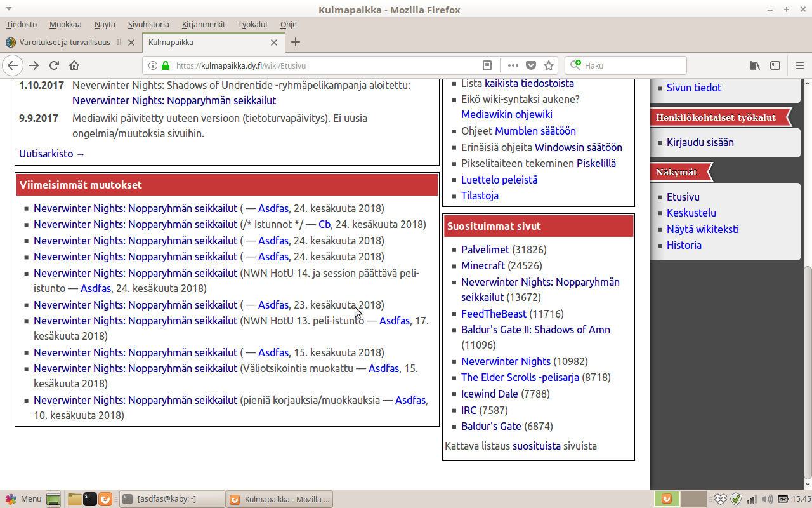Open the Minecraft page link
The height and width of the screenshot is (508, 812).
point(483,265)
